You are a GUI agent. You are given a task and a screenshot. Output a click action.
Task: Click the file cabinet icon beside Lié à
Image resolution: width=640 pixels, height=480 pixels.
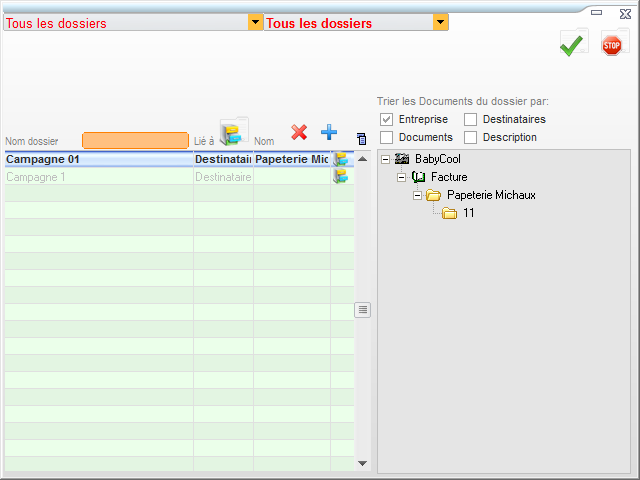click(234, 133)
